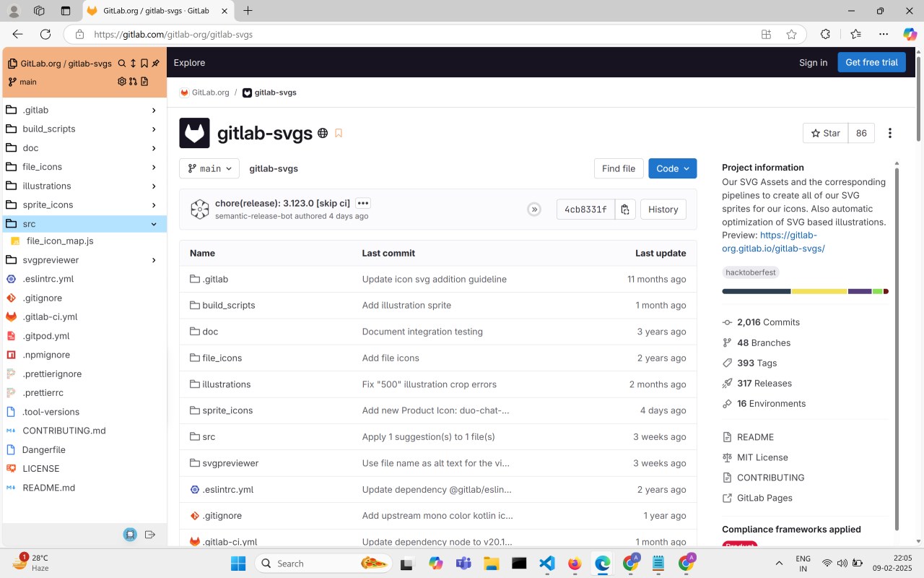Open Microsoft Teams from the taskbar
The width and height of the screenshot is (924, 578).
pyautogui.click(x=463, y=563)
